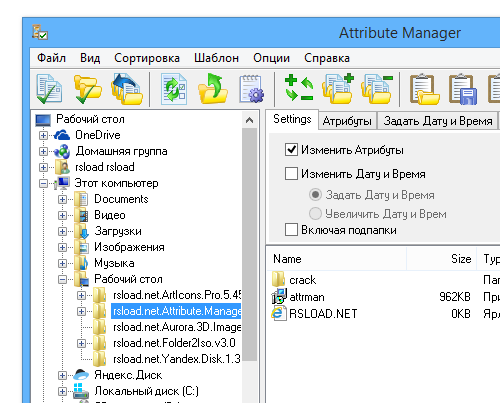This screenshot has width=500, height=403.
Task: Click the 962KB size value for attrman
Action: tap(455, 296)
